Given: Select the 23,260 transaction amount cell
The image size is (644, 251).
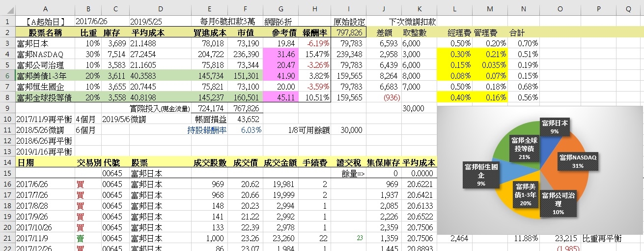Looking at the screenshot, I should [x=280, y=238].
